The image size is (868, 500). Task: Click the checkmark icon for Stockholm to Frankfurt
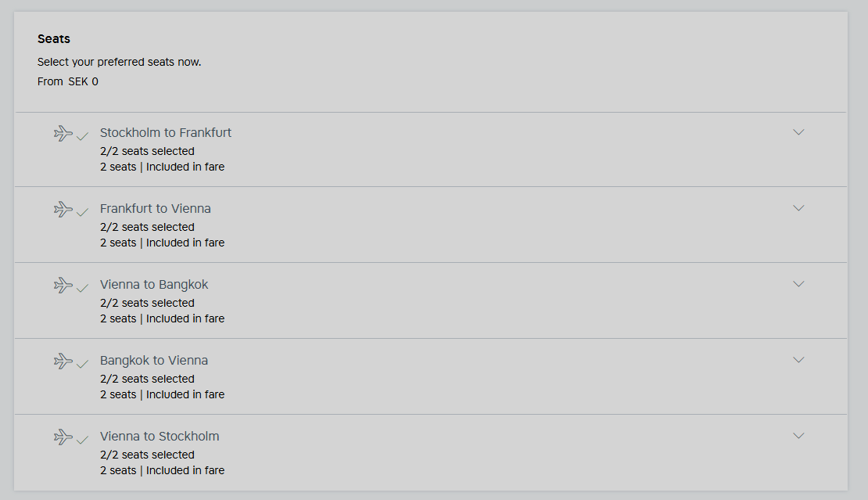pos(82,137)
